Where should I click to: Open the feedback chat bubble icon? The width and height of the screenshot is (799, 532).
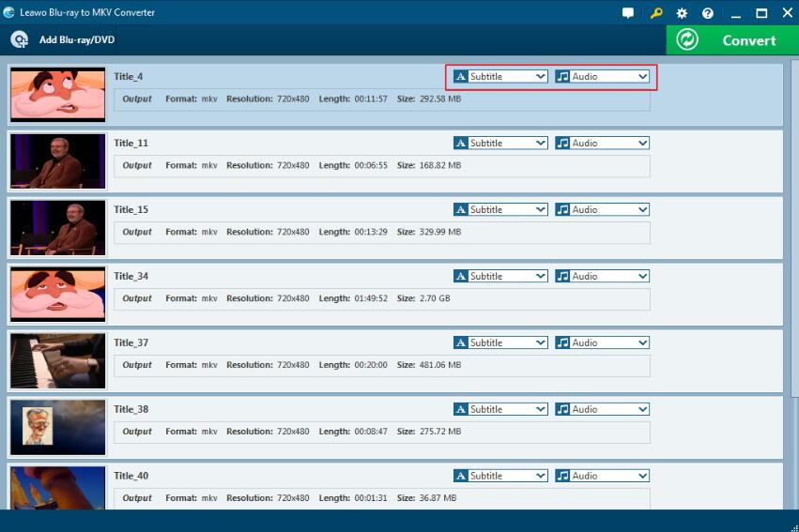coord(628,13)
